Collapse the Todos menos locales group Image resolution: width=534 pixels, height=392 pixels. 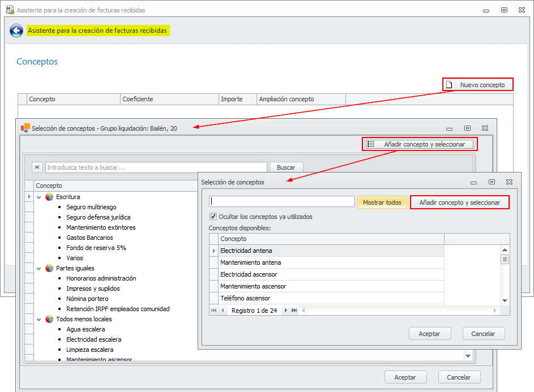pos(39,319)
